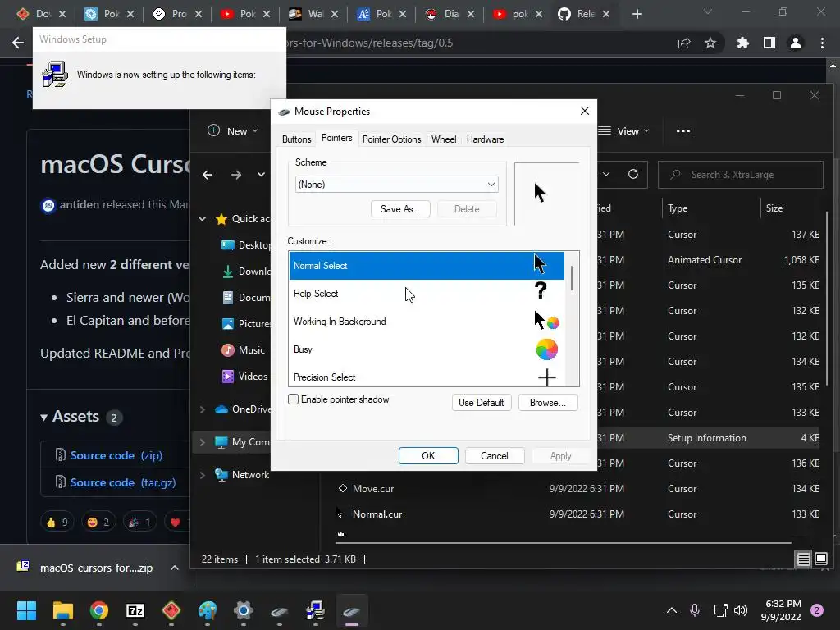840x630 pixels.
Task: Open Chrome profile icon
Action: (x=796, y=43)
